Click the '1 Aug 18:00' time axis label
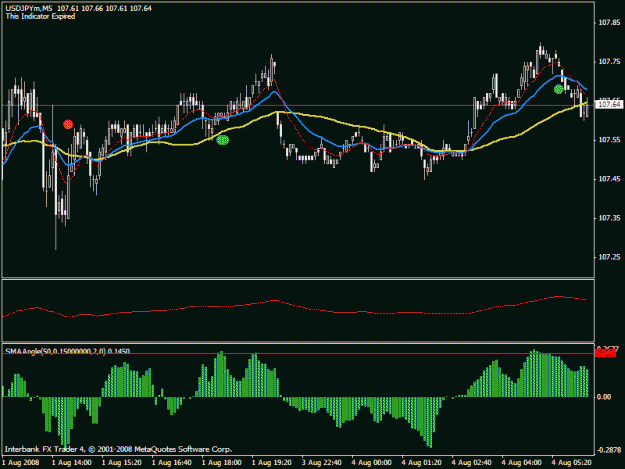This screenshot has width=625, height=469. coord(222,463)
